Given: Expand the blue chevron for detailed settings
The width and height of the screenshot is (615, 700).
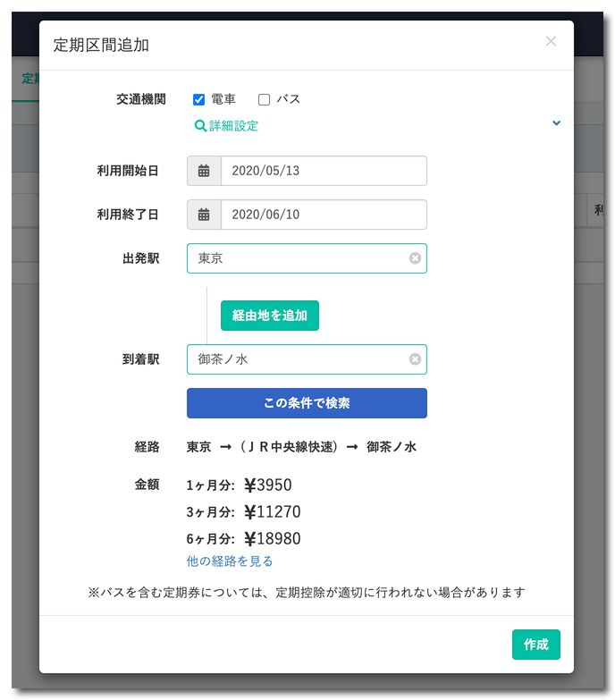Looking at the screenshot, I should coord(556,122).
